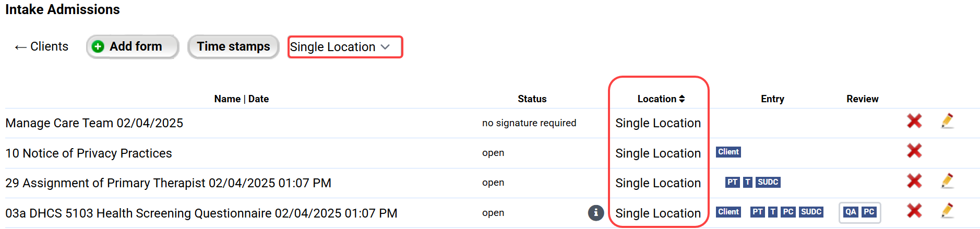
Task: Show info for Health Screening Questionnaire
Action: click(595, 213)
